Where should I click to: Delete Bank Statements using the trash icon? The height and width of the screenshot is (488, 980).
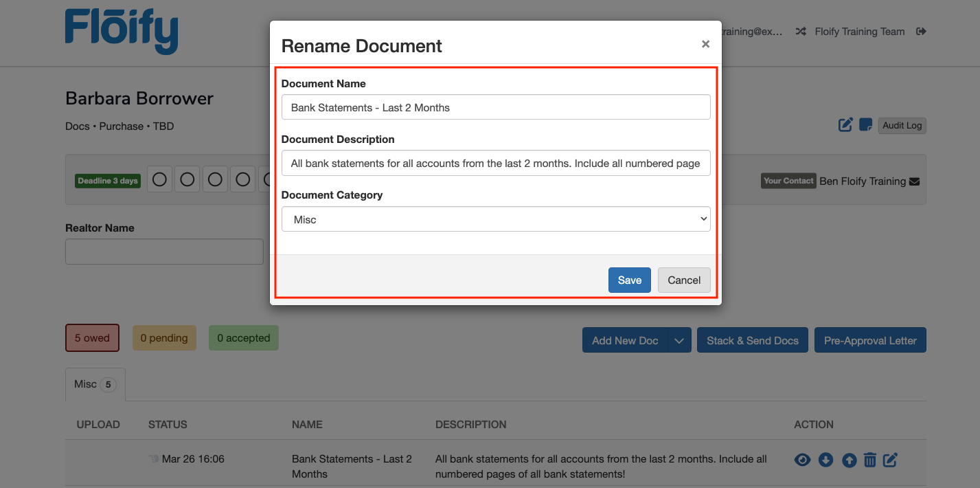point(869,460)
